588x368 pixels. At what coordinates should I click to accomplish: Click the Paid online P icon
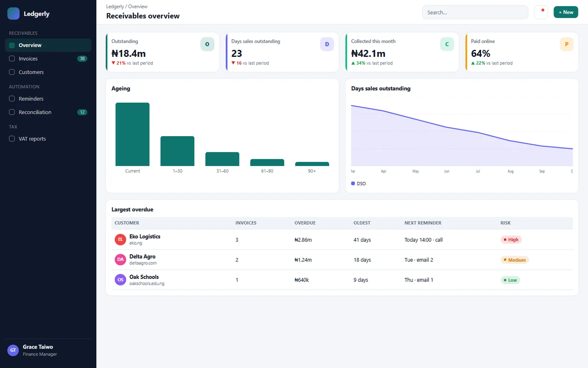coord(567,44)
